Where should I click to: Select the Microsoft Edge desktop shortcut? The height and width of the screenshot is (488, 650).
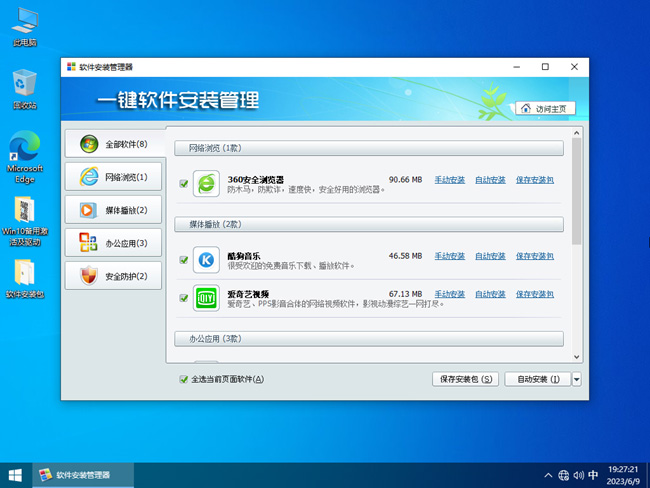[x=25, y=157]
